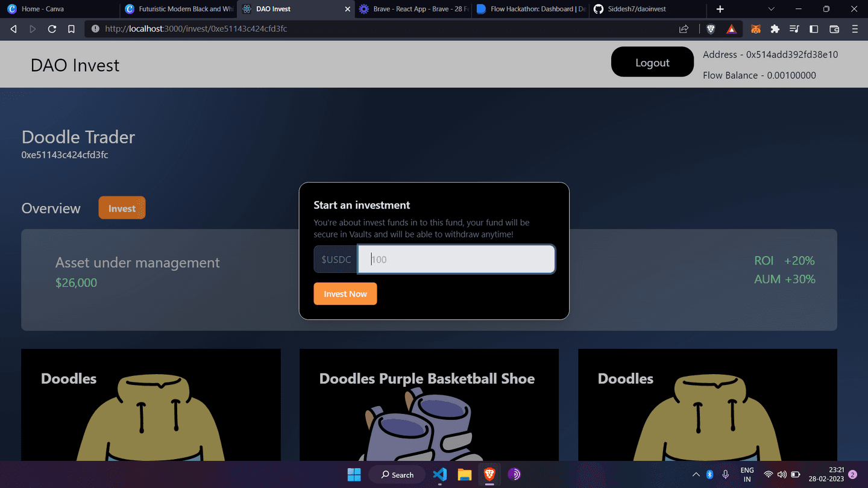Click the microphone tray icon
868x488 pixels.
point(726,475)
